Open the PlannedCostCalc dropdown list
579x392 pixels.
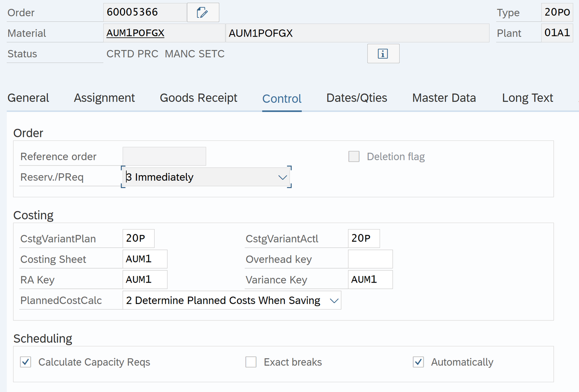pos(334,300)
